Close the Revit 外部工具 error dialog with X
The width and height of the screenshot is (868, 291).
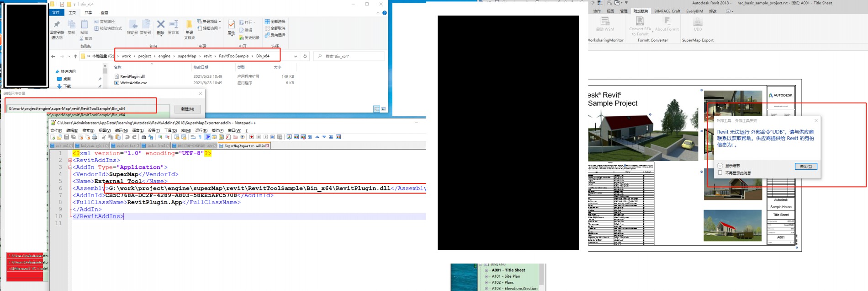(816, 121)
